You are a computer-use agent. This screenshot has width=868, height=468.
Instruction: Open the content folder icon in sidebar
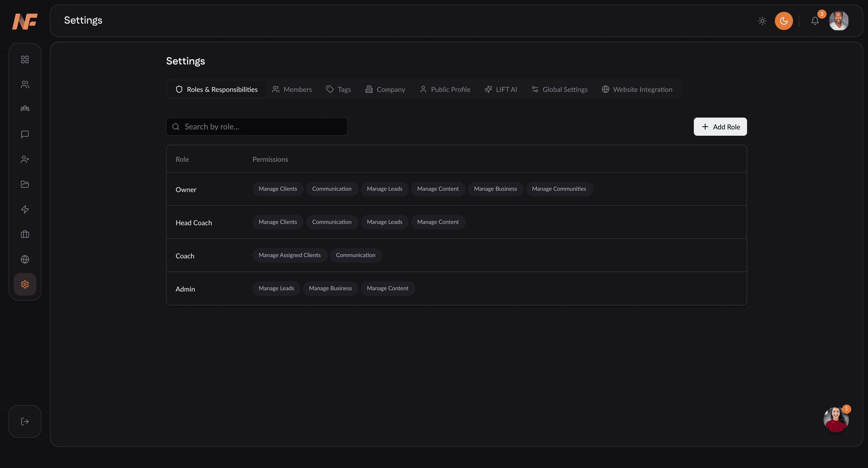[x=25, y=184]
